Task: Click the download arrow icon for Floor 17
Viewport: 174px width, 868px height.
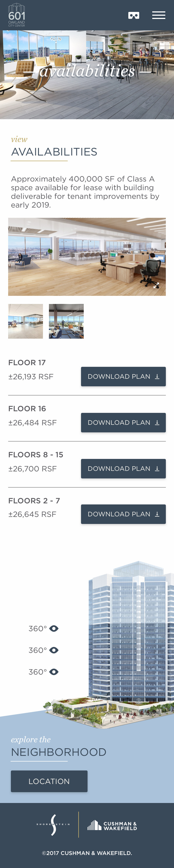Action: coord(157,376)
